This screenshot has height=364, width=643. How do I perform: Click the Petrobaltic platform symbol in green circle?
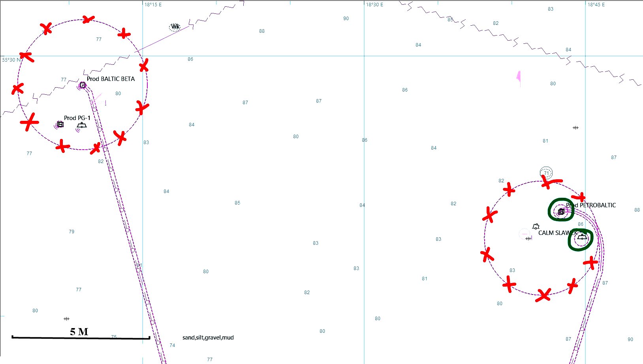[x=561, y=212]
